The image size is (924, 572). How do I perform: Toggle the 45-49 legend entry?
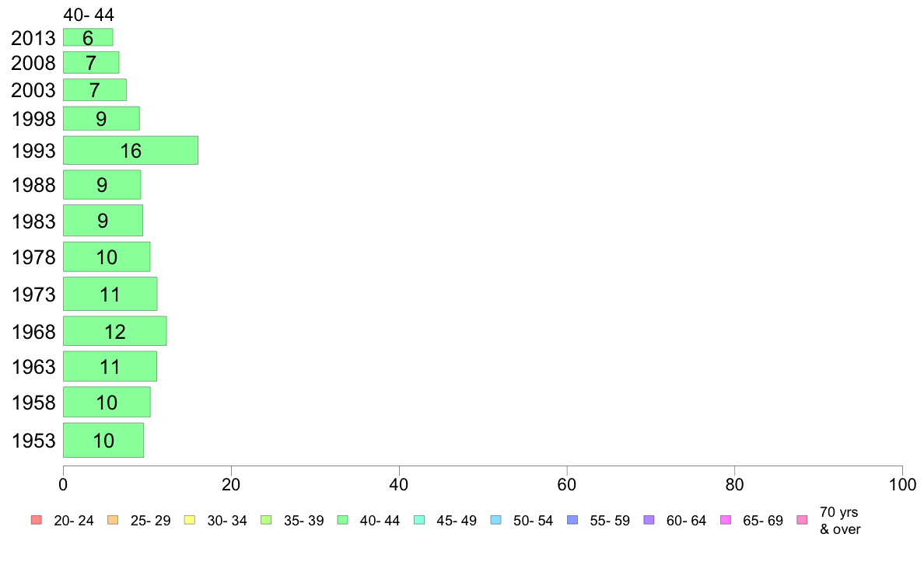point(446,520)
